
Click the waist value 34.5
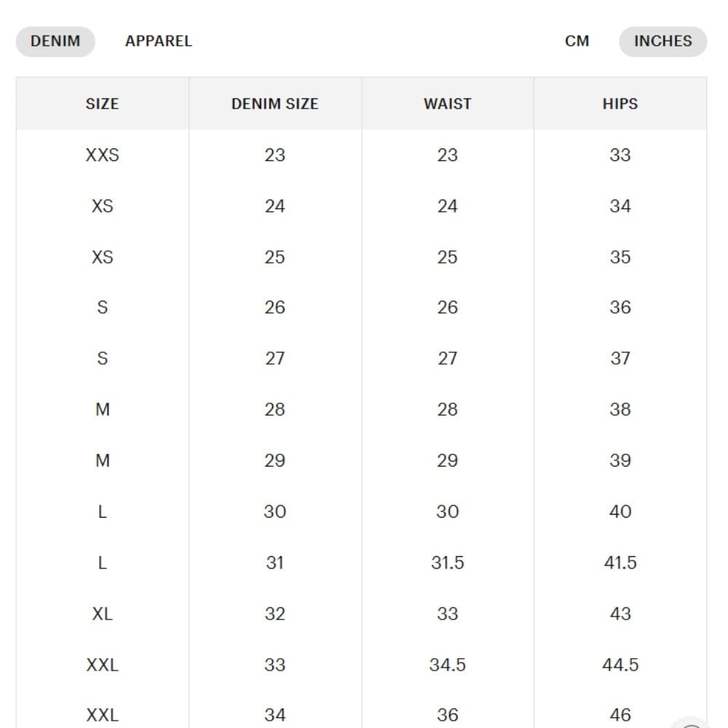coord(447,665)
